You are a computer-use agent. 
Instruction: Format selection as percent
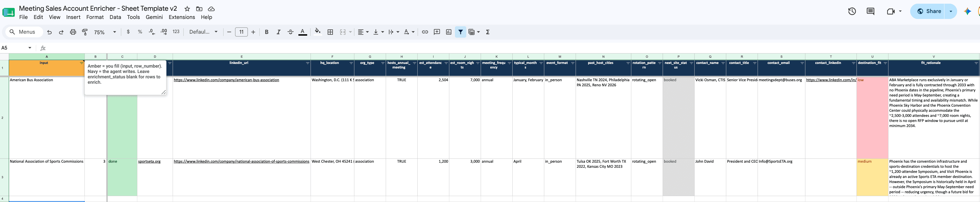click(140, 32)
